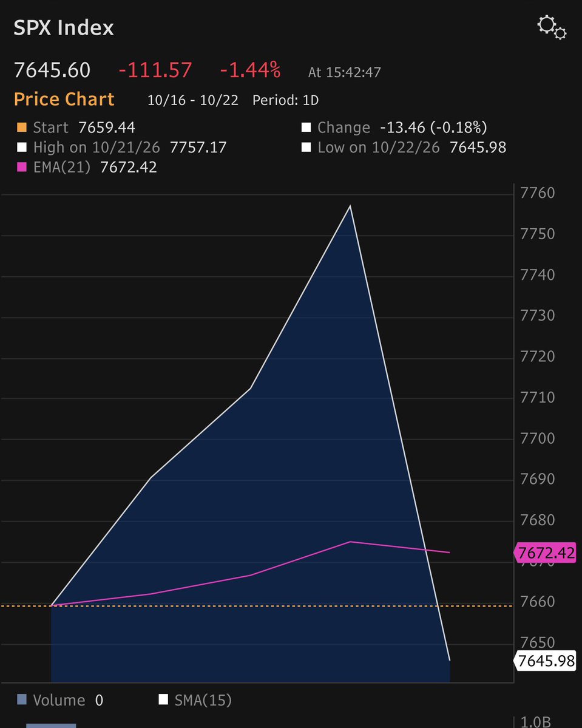Click the chart peak at 7757 high

click(350, 206)
